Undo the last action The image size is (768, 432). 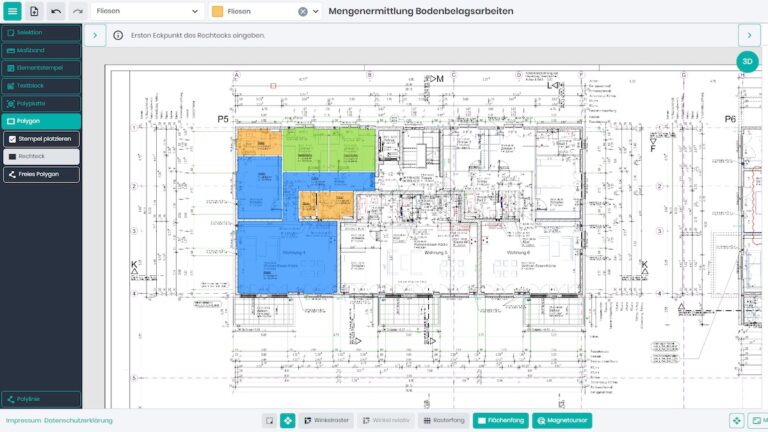click(x=56, y=11)
